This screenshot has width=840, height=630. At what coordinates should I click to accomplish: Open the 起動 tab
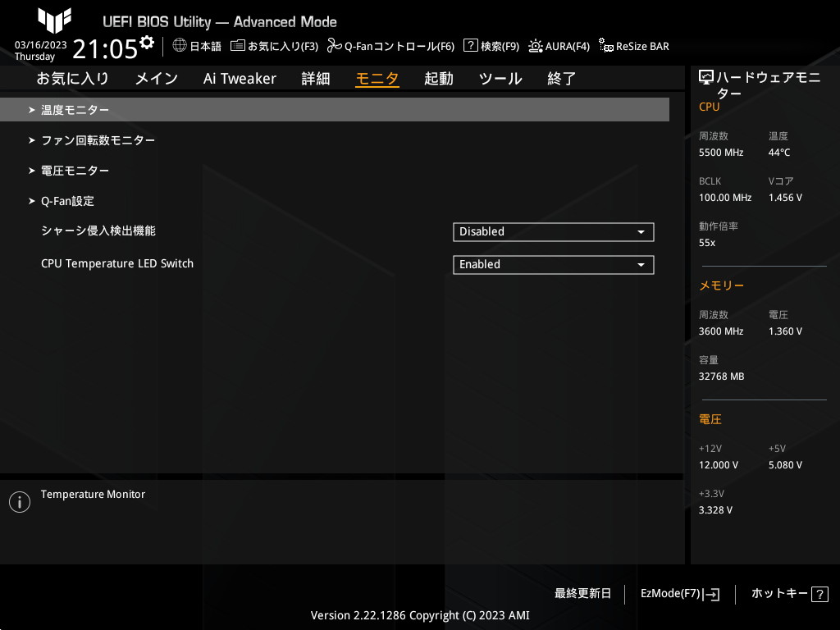pyautogui.click(x=439, y=78)
